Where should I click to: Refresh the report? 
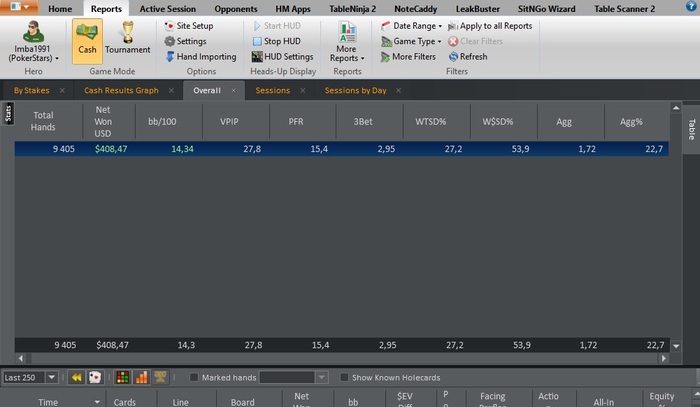click(x=468, y=57)
